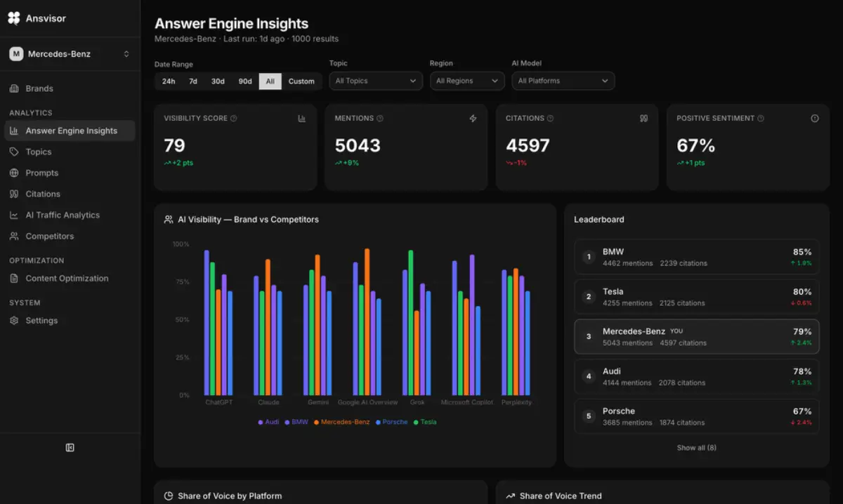
Task: Click the Ansvisor logo icon
Action: point(14,18)
